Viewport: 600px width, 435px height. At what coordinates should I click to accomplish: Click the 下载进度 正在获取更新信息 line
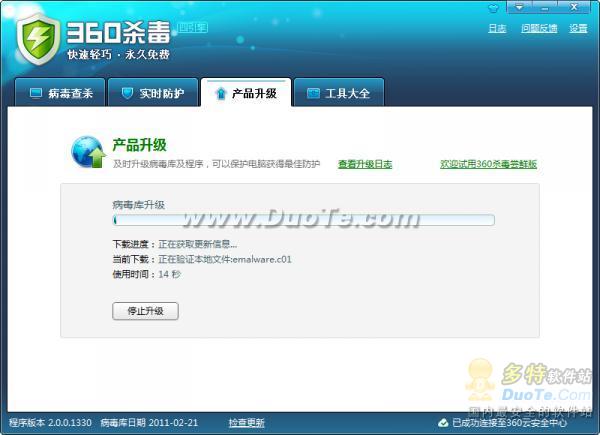pos(174,244)
